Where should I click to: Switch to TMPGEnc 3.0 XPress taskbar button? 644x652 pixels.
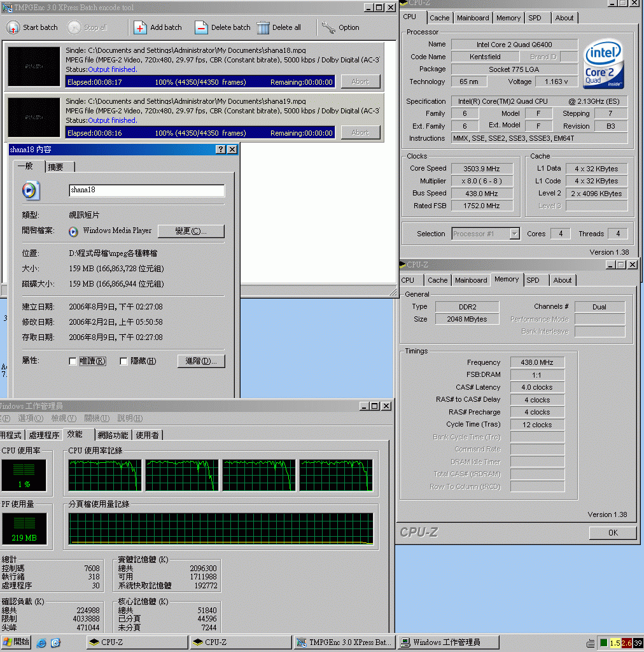point(345,642)
